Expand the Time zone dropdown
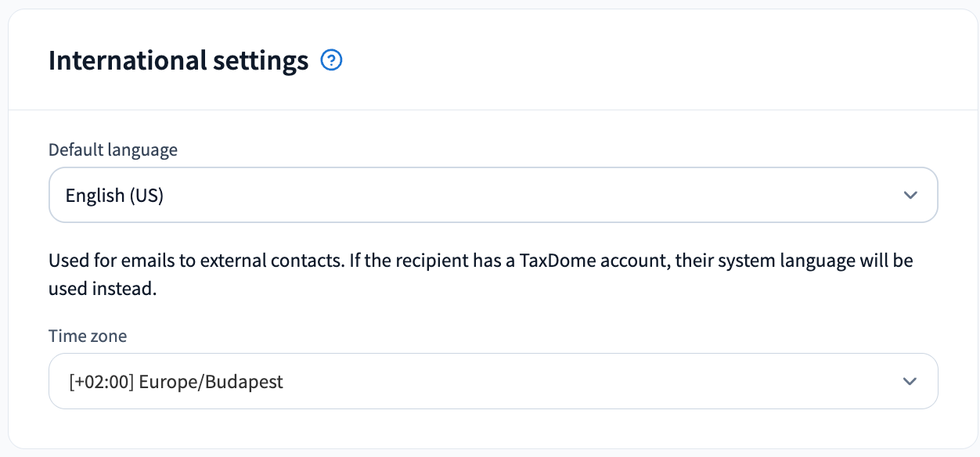Screen dimensions: 980x457 coord(493,381)
